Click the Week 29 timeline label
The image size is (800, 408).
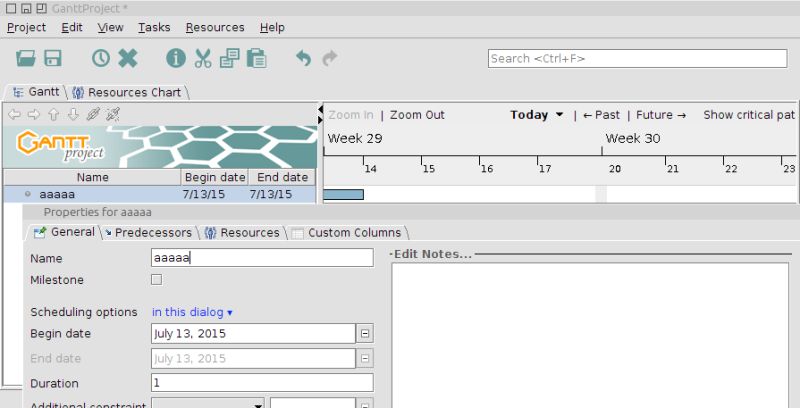(x=355, y=138)
